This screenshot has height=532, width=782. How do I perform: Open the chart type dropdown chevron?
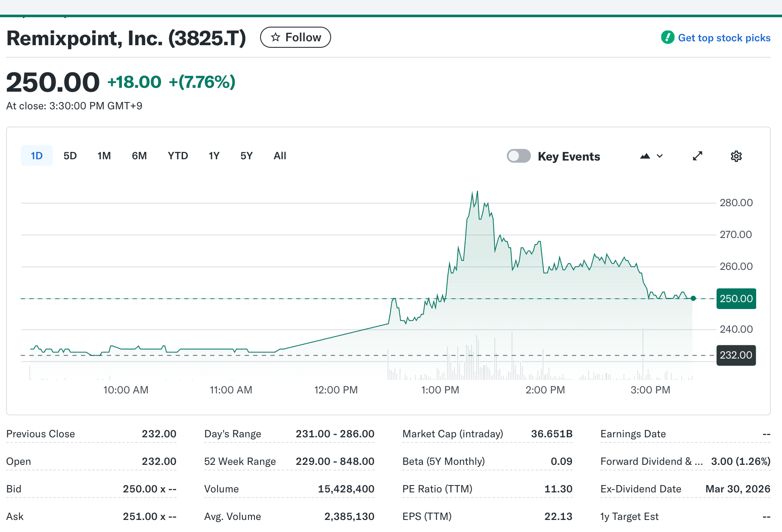pyautogui.click(x=660, y=156)
